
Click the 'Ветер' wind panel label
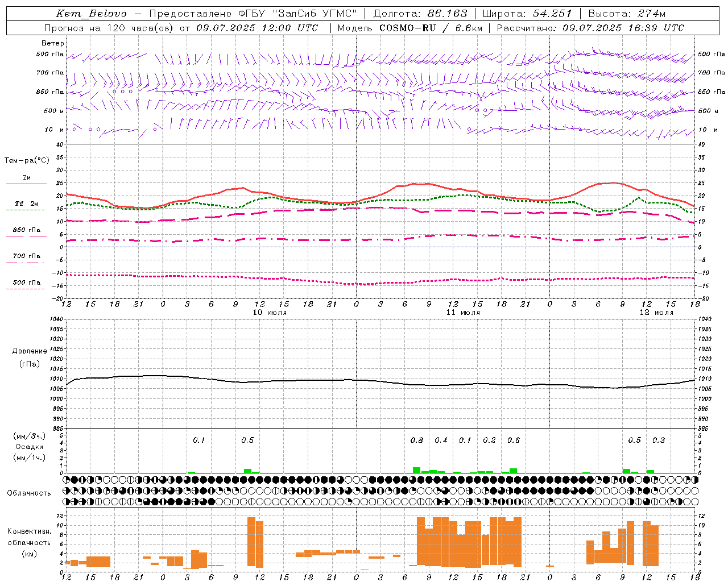[53, 43]
